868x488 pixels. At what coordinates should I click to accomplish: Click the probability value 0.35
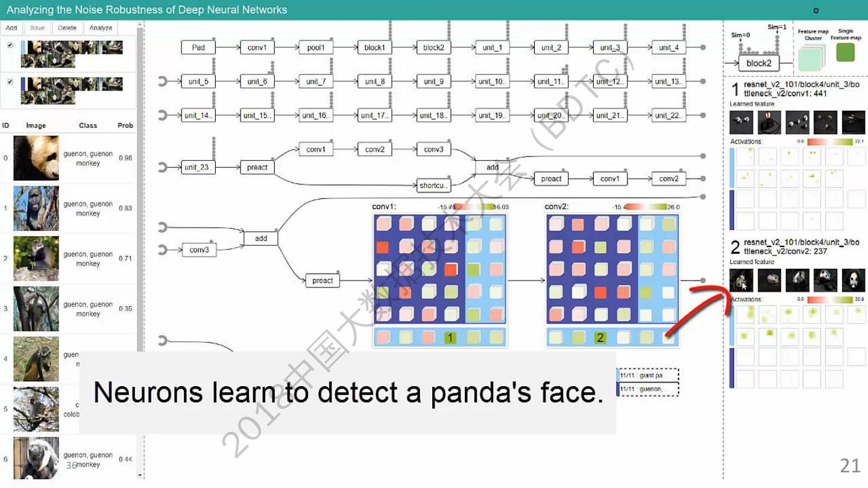tap(125, 308)
